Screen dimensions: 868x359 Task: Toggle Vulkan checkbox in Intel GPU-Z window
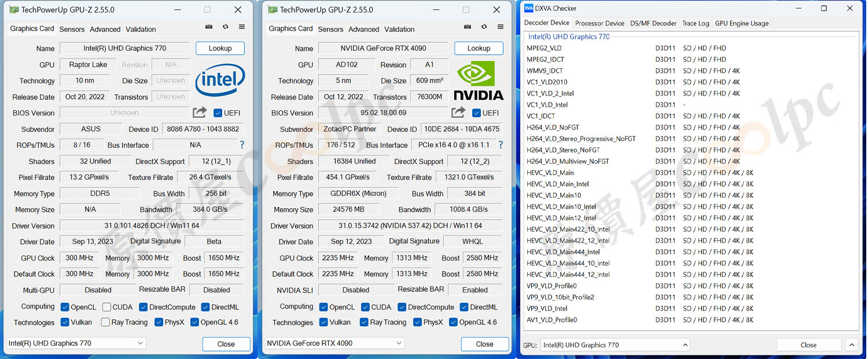[x=65, y=322]
